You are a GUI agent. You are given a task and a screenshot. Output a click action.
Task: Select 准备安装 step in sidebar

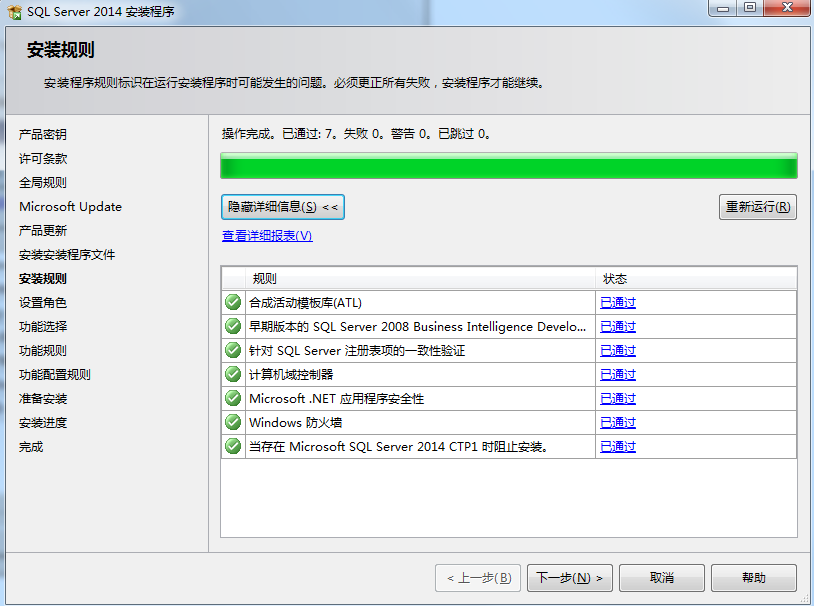click(43, 399)
